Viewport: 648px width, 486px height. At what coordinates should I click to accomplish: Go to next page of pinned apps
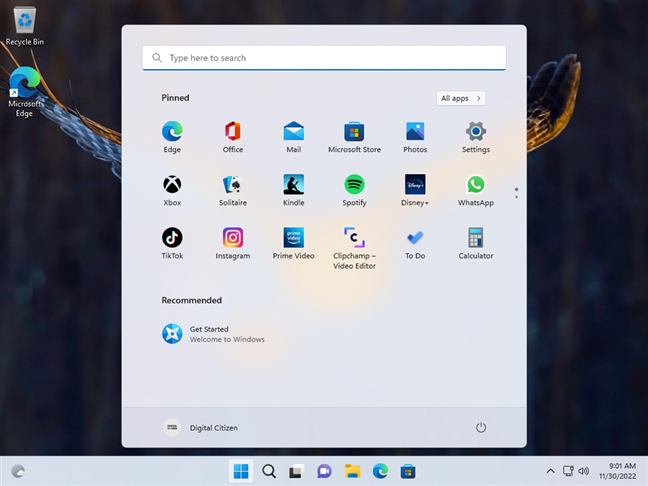click(516, 197)
